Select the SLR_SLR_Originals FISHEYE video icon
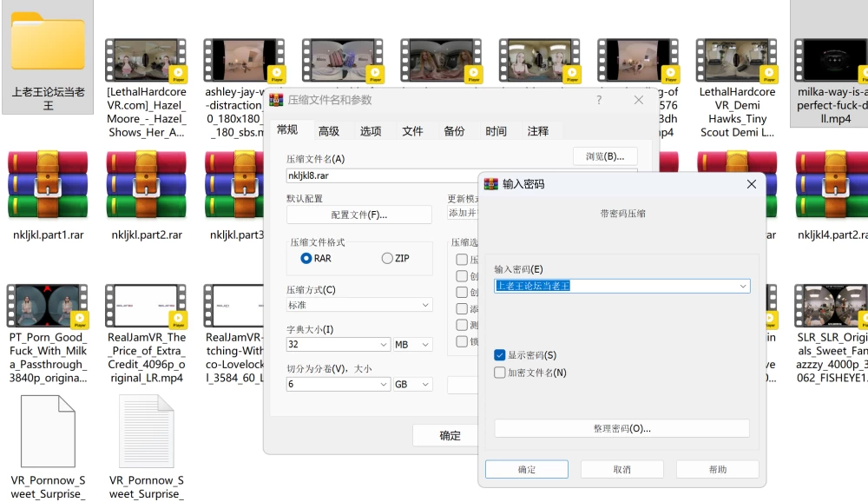Viewport: 868px width, 502px height. 832,306
